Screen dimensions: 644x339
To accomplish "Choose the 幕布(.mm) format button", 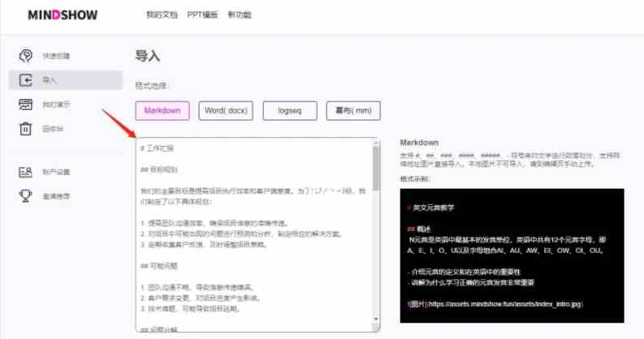I will pyautogui.click(x=353, y=110).
